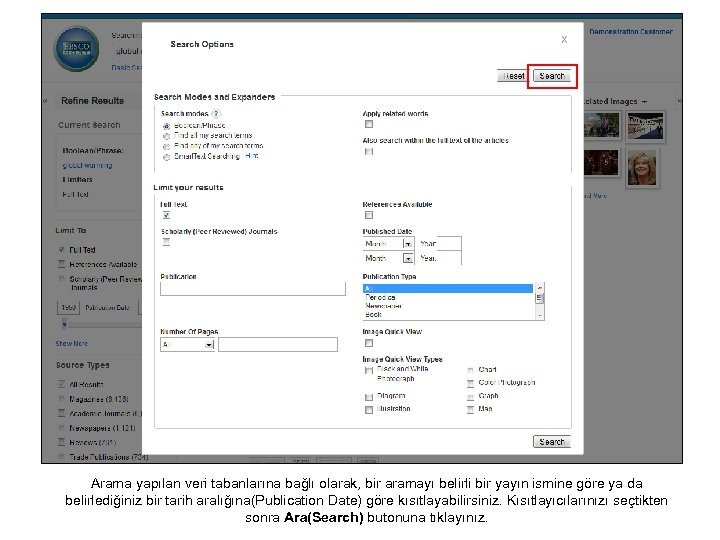The width and height of the screenshot is (720, 540).
Task: Check Academic Journals source type
Action: click(62, 414)
